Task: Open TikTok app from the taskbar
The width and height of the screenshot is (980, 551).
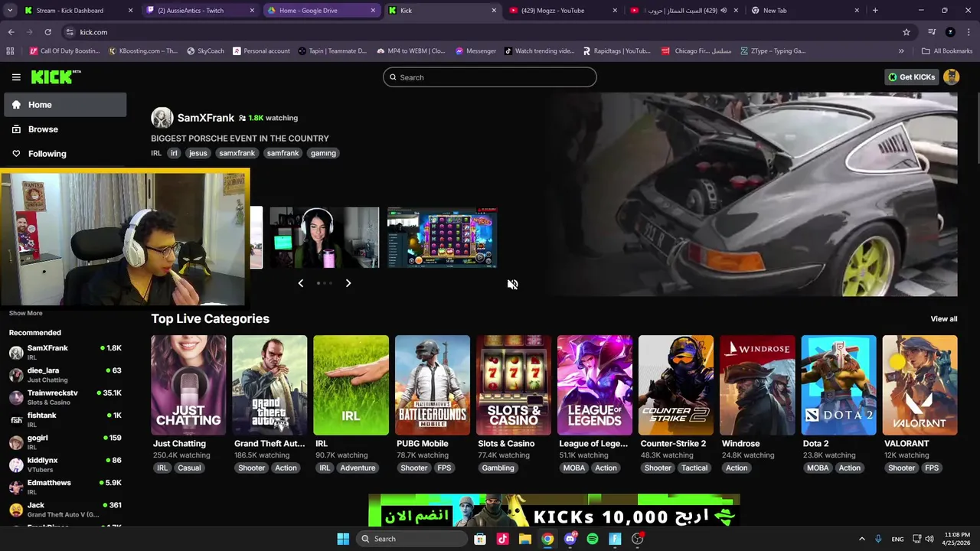Action: click(502, 539)
